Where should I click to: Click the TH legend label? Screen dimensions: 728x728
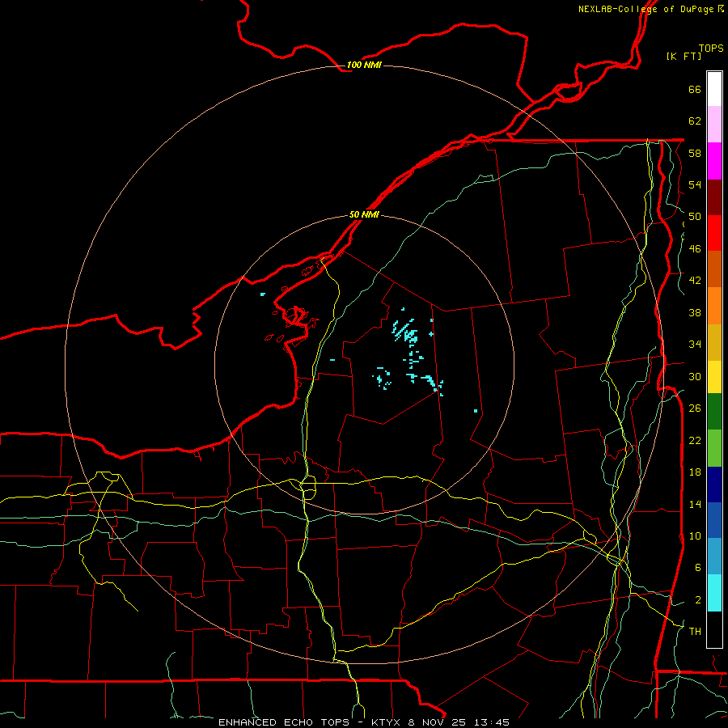tap(695, 632)
